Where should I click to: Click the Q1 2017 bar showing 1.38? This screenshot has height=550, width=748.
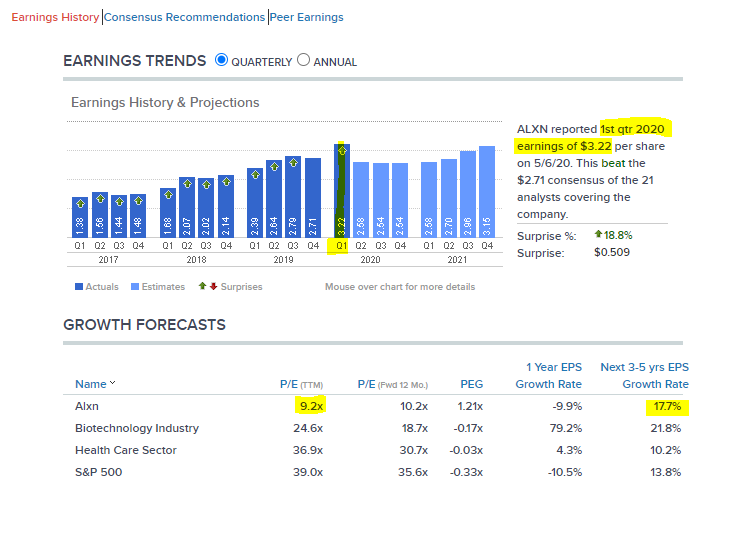(80, 217)
